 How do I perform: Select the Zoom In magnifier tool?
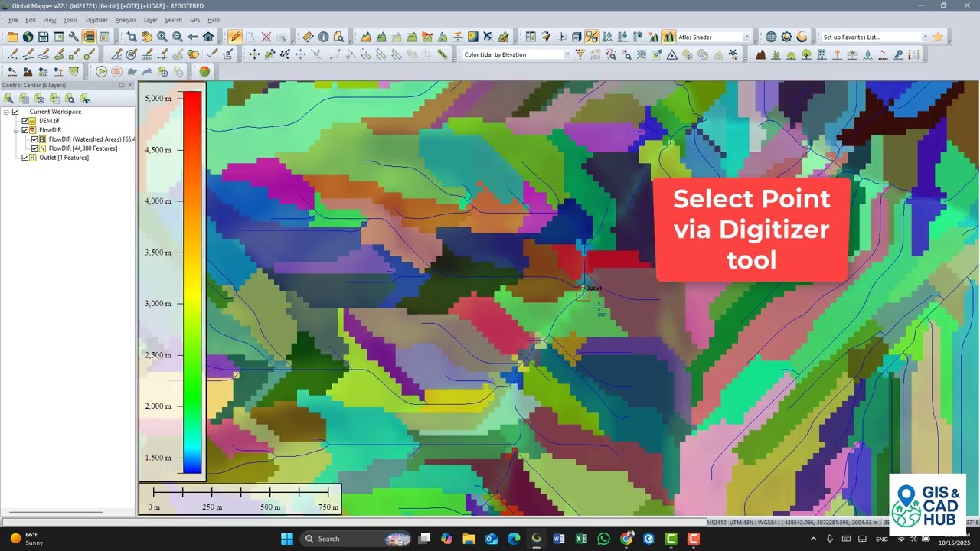tap(162, 37)
